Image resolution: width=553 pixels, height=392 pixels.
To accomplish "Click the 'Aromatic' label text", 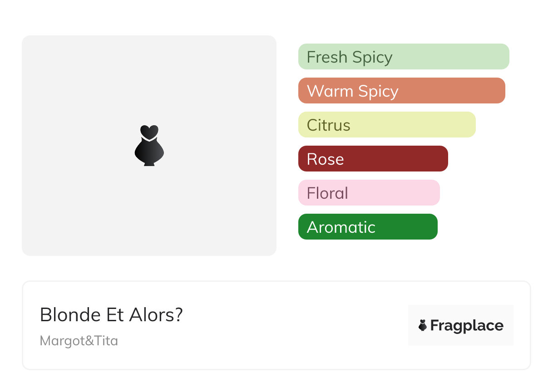I will (x=341, y=227).
